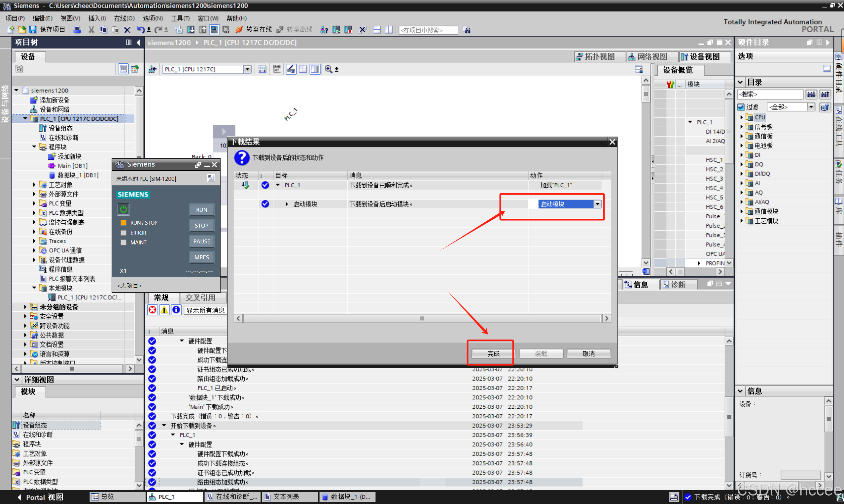The width and height of the screenshot is (844, 504).
Task: Click the Go online icon
Action: (x=239, y=30)
